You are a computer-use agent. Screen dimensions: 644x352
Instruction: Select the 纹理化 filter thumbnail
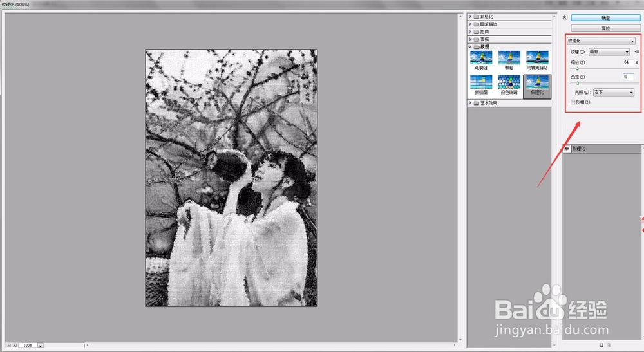537,86
